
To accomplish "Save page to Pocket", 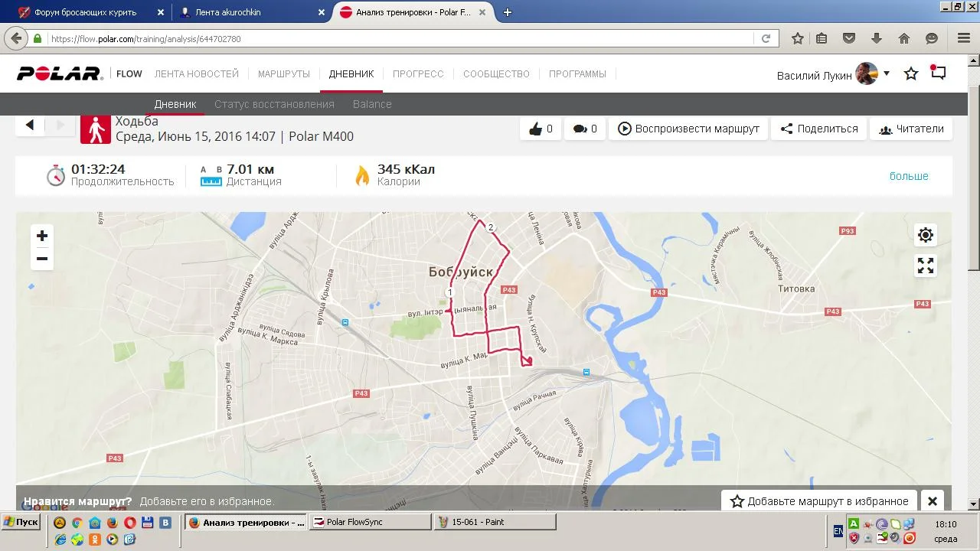I will coord(849,38).
